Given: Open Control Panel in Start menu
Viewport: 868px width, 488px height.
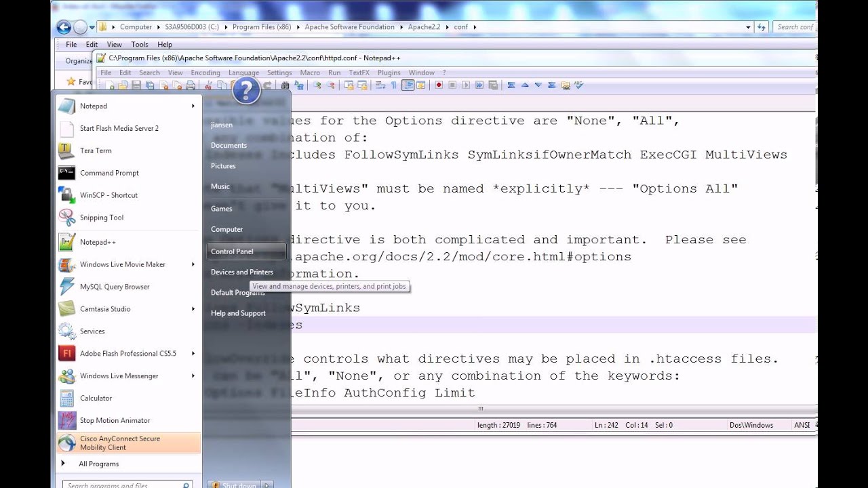Looking at the screenshot, I should pos(246,251).
